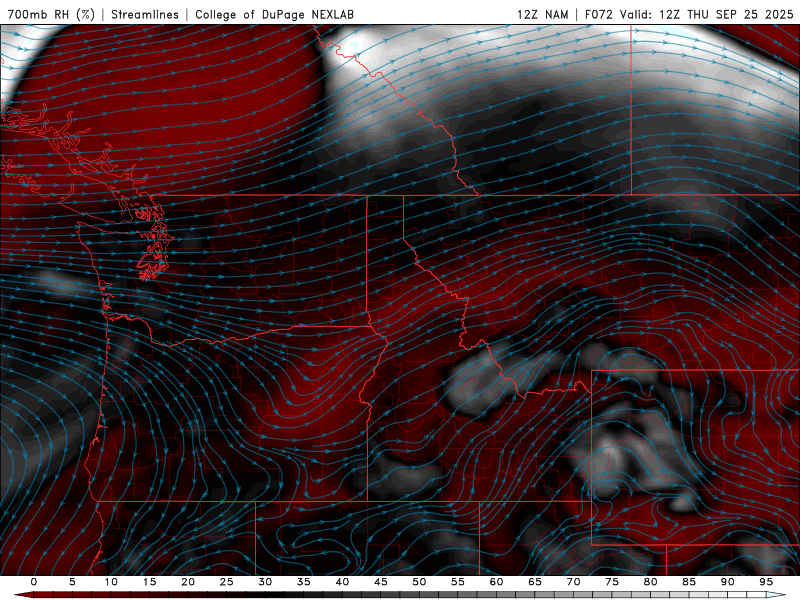Click the "30" colorbar scale label
Viewport: 800px width, 600px height.
pos(265,582)
